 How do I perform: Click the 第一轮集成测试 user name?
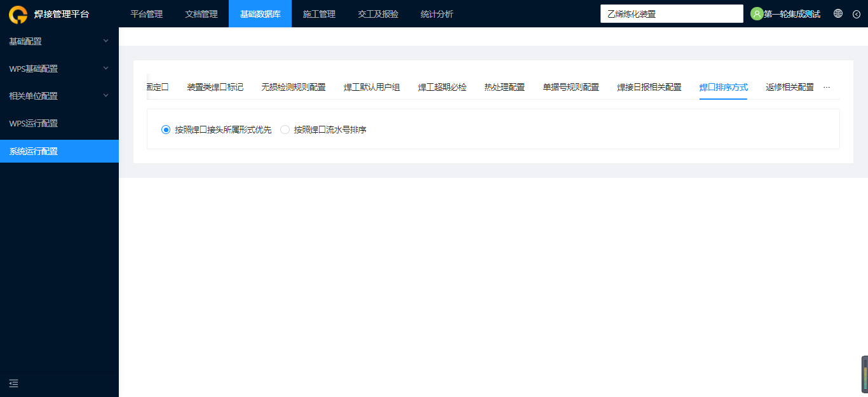(792, 14)
